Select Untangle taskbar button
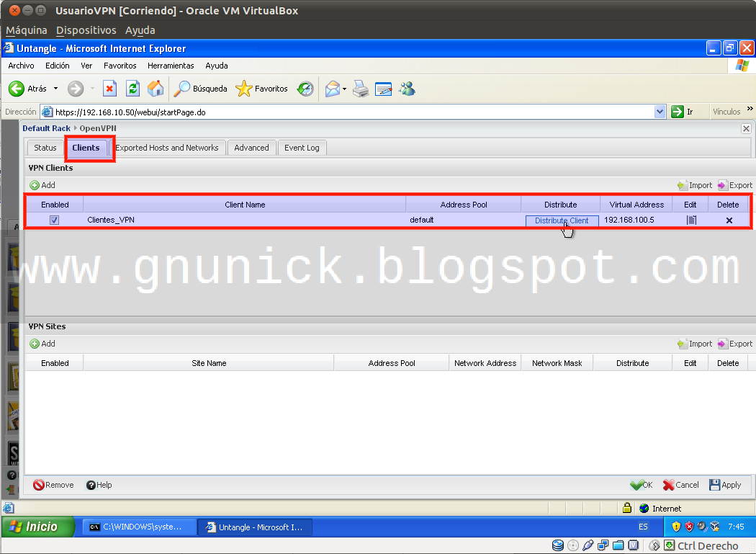Screen dimensions: 756x554 point(256,527)
